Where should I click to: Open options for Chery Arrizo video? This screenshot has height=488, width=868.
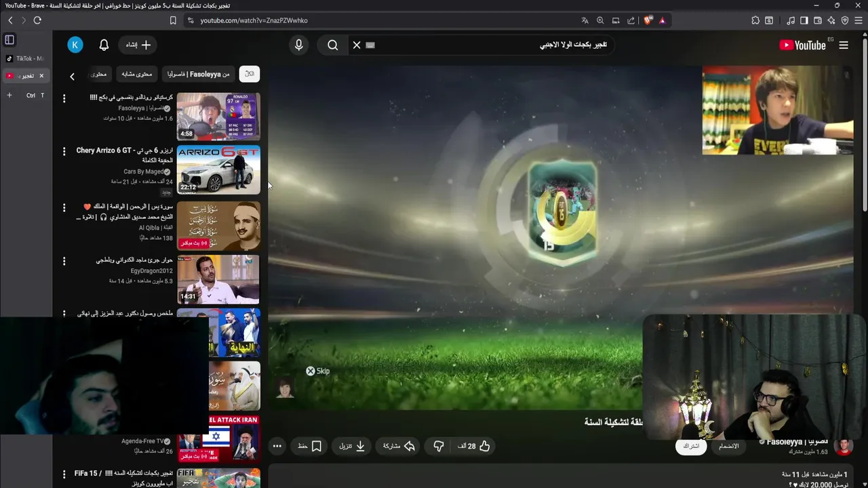[64, 152]
